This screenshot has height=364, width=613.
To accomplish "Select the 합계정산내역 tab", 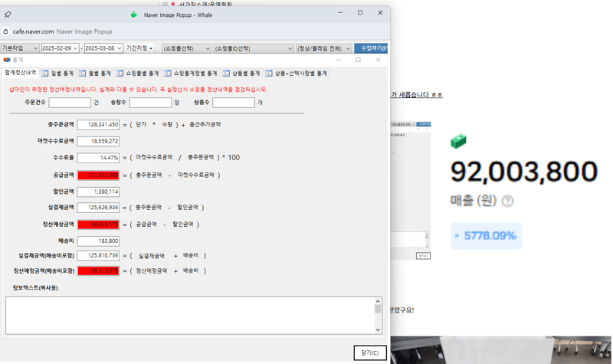I will [21, 73].
